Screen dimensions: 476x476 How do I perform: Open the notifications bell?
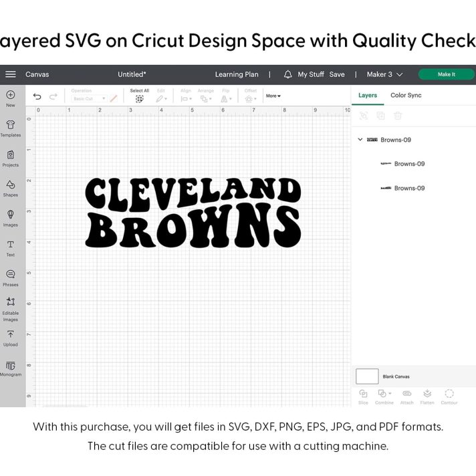(x=287, y=74)
